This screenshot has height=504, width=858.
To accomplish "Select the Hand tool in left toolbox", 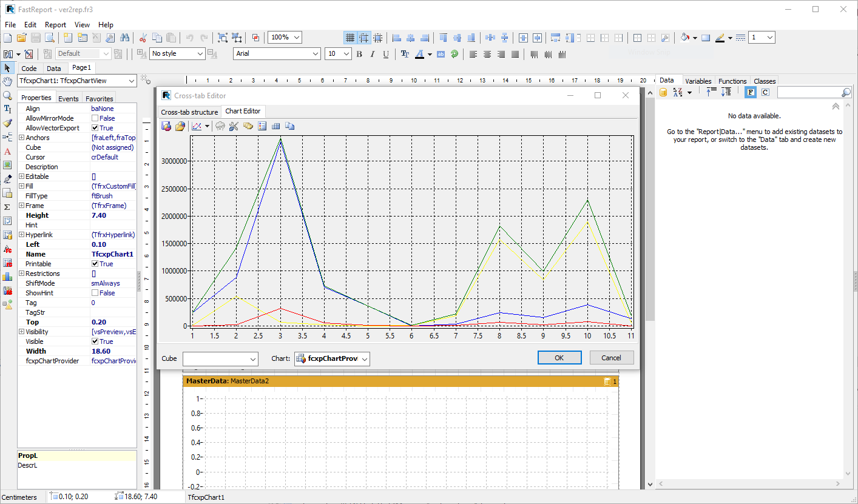I will click(7, 82).
